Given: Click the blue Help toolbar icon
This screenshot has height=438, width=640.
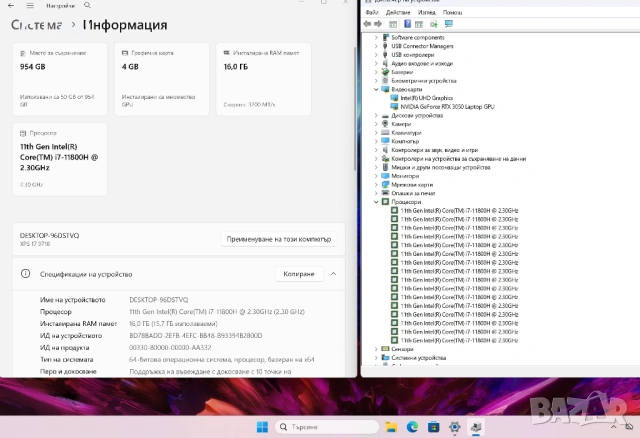Looking at the screenshot, I should 407,24.
